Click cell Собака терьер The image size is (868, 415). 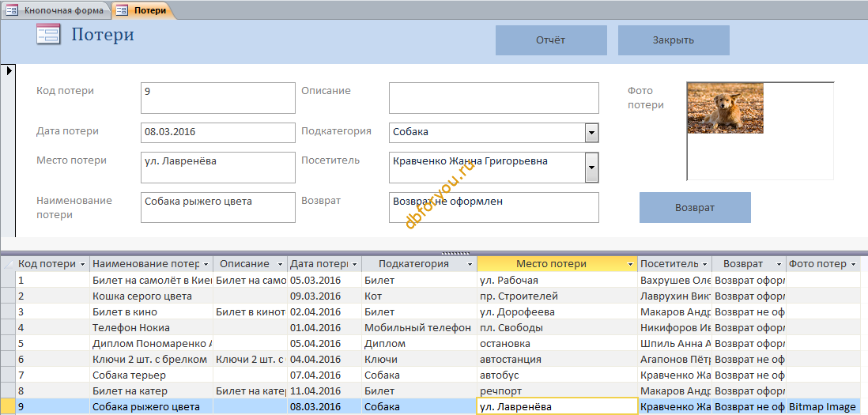point(152,375)
